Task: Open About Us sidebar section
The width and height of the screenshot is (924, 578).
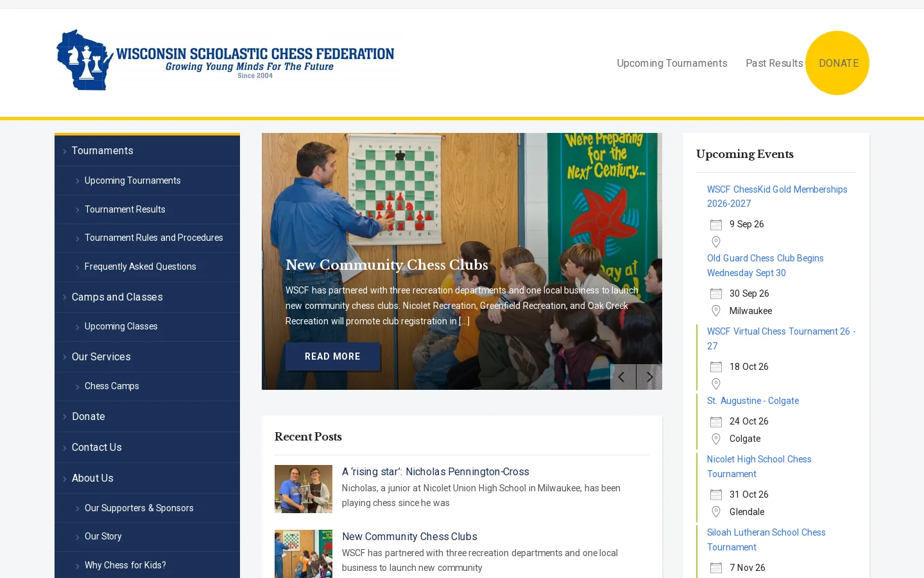Action: [147, 478]
